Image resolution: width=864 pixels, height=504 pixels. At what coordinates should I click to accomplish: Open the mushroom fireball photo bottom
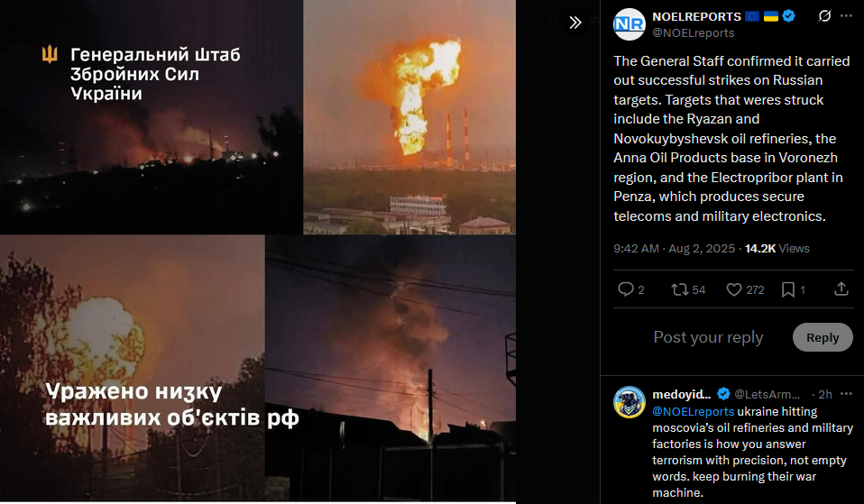coord(133,368)
